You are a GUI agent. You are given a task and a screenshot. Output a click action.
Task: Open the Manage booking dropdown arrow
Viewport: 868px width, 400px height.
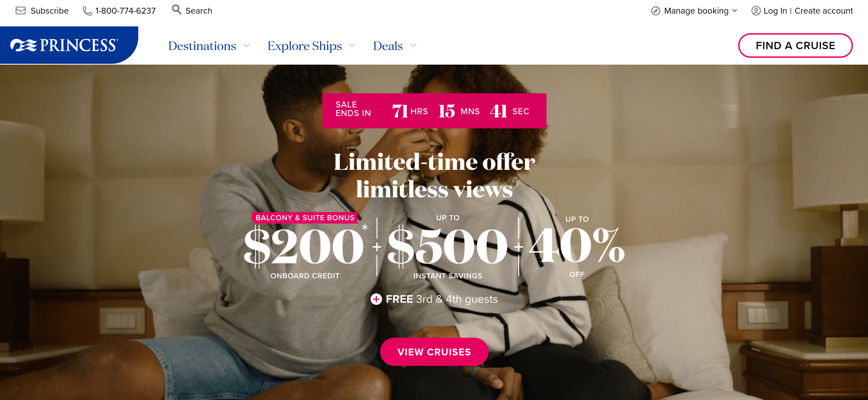(735, 10)
